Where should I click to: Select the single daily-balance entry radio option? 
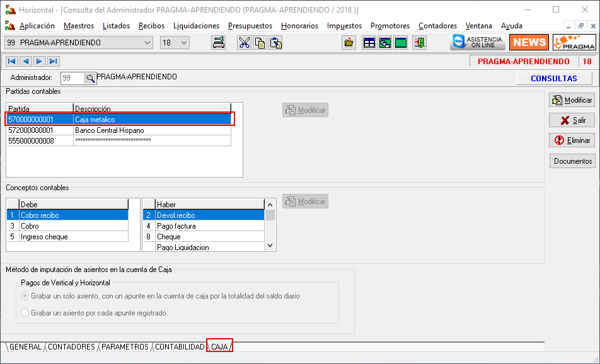25,296
